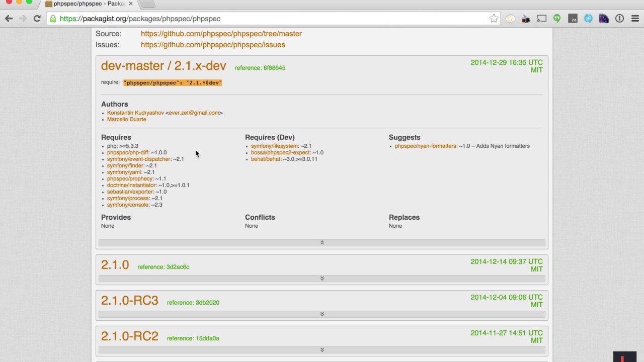This screenshot has height=362, width=644.
Task: Click the 2014-12-29 16:35 UTC timestamp
Action: pyautogui.click(x=507, y=63)
